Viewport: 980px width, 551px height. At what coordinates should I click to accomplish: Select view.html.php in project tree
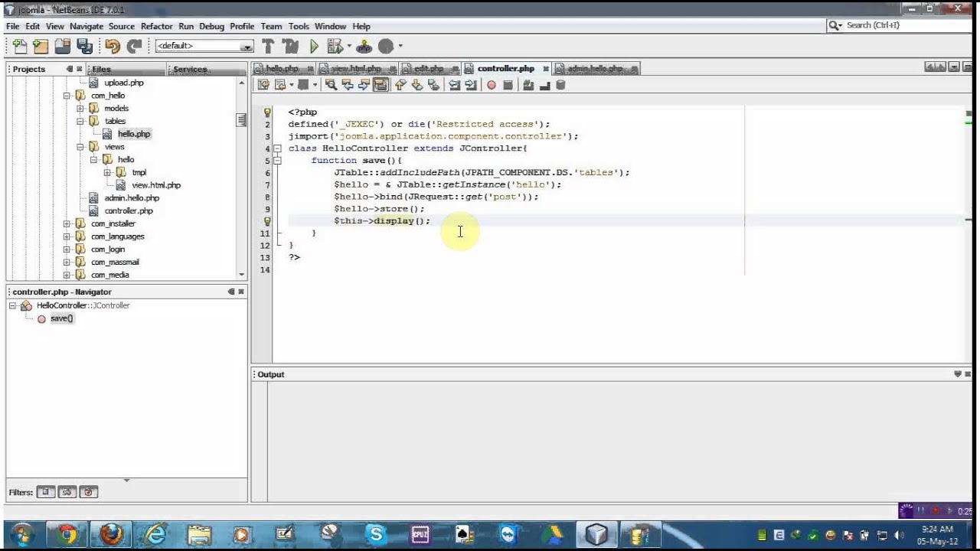[x=156, y=185]
